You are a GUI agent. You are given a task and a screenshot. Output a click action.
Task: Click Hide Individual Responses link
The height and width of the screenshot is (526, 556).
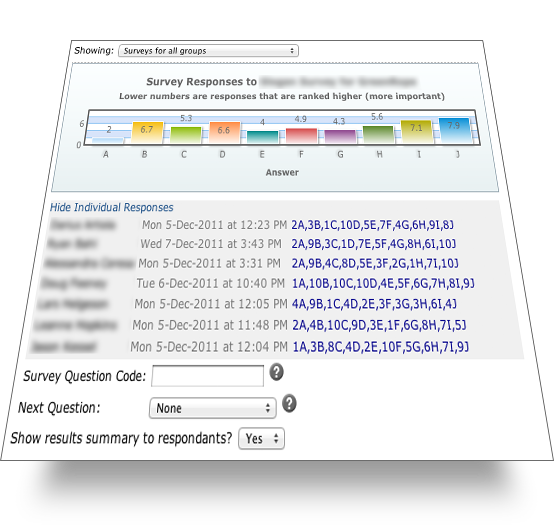click(x=112, y=207)
